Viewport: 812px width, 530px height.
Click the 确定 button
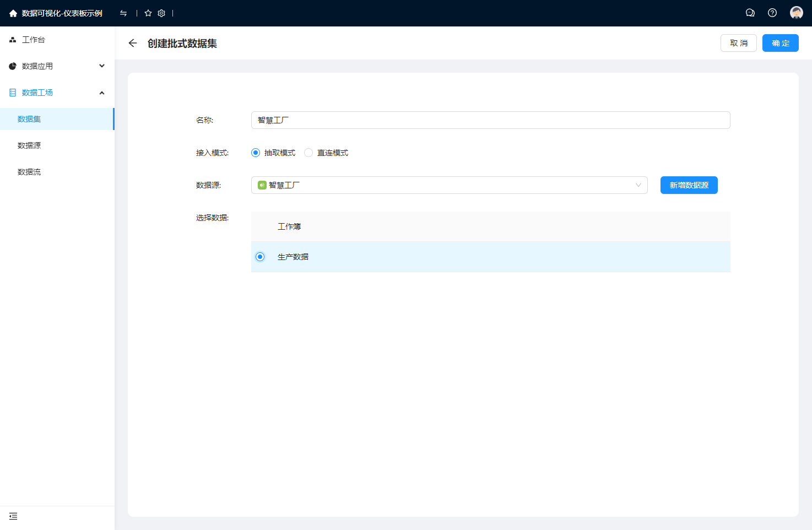tap(780, 43)
